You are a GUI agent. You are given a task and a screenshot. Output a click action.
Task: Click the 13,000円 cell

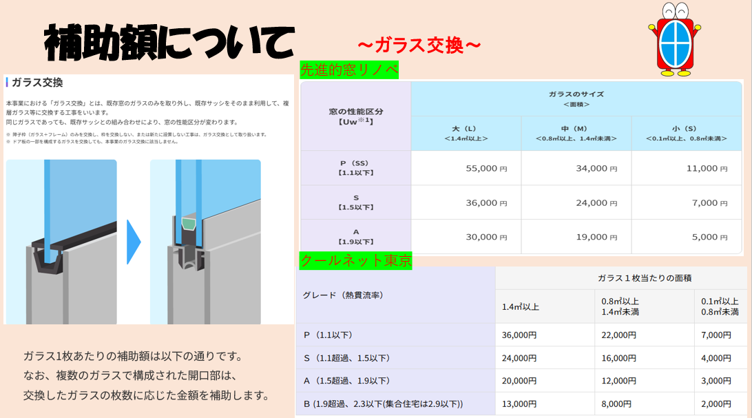point(545,404)
